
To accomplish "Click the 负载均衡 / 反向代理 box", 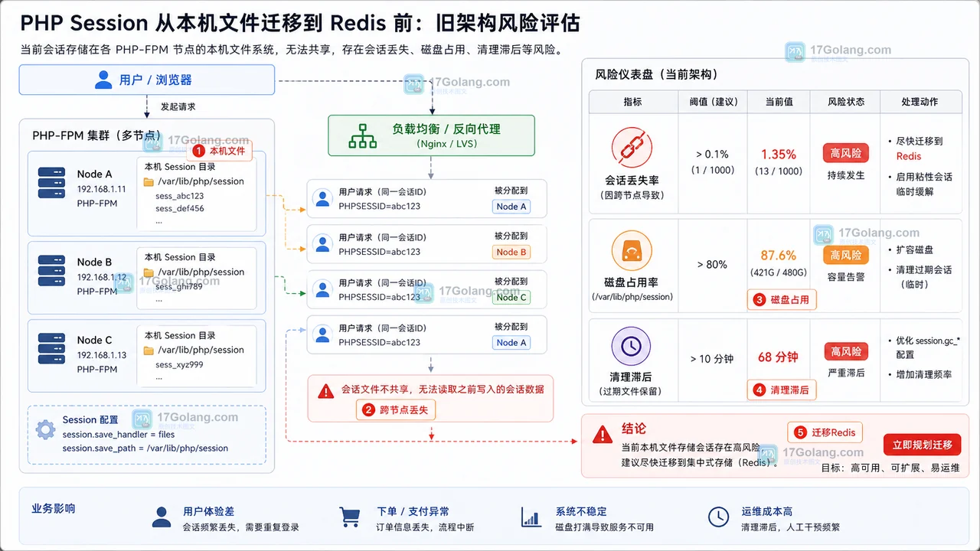I will (431, 135).
